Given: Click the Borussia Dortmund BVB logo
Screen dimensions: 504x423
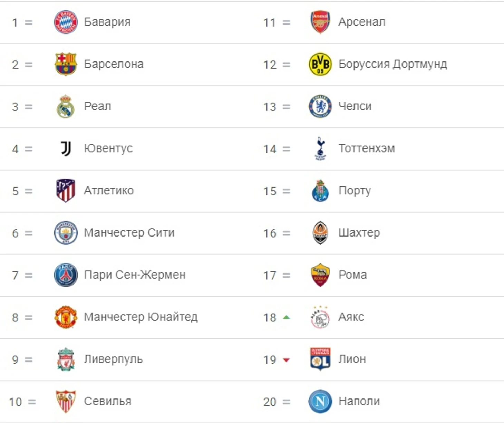Looking at the screenshot, I should pos(320,64).
